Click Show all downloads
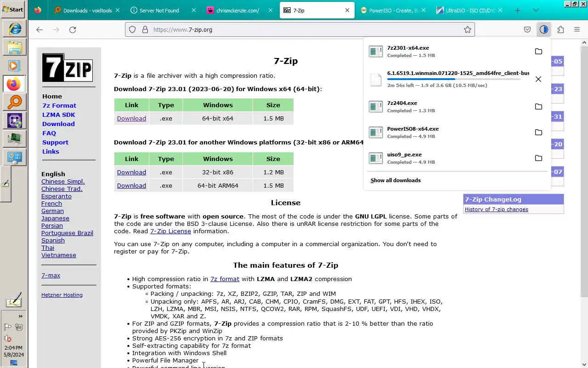Viewport: 588px width, 368px height. click(396, 180)
